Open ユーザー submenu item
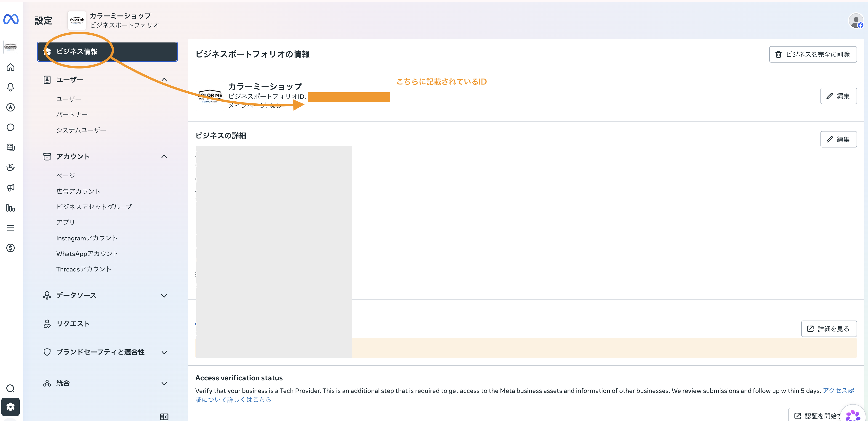868x421 pixels. tap(69, 99)
